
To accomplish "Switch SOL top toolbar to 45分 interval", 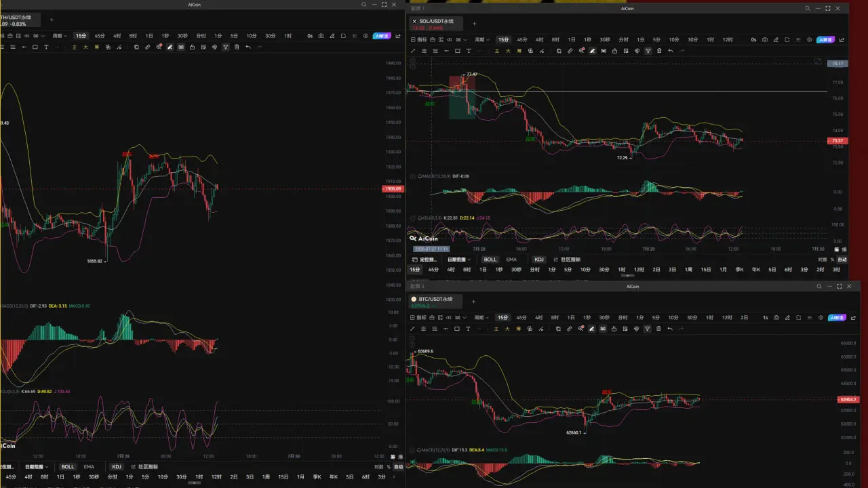I will pos(522,39).
